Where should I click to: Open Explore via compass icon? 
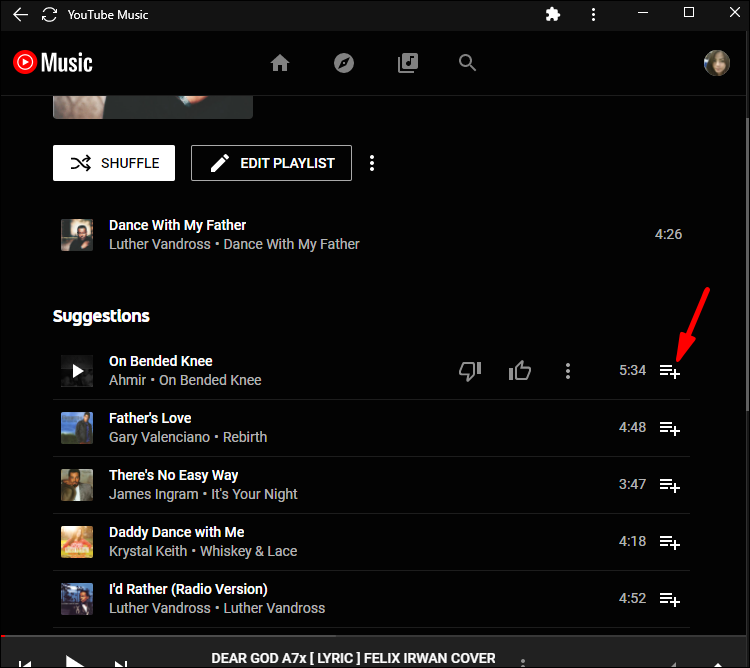(x=343, y=63)
